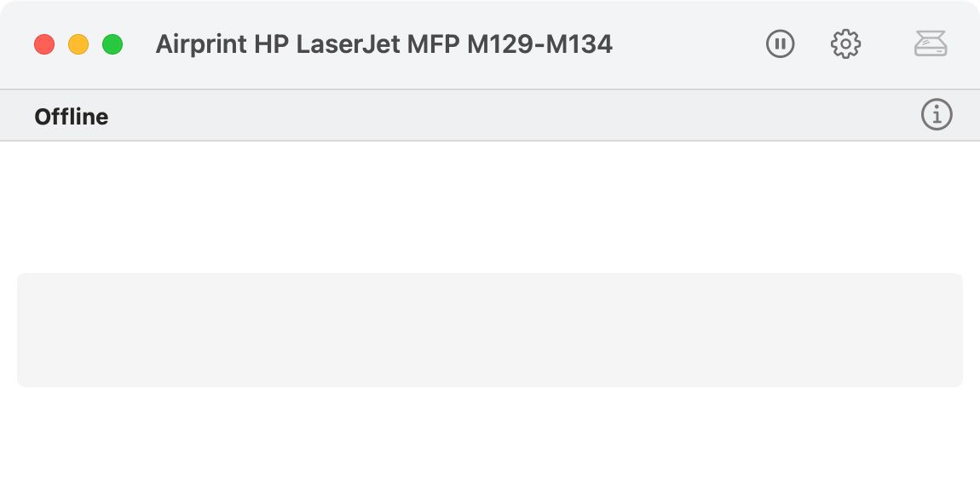Click the title bar gap between gear and scanner

pyautogui.click(x=887, y=44)
